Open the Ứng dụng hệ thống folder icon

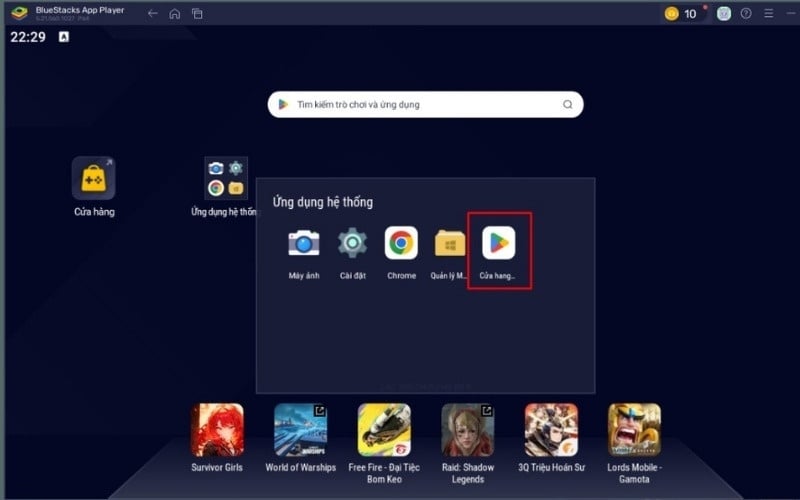pyautogui.click(x=226, y=178)
